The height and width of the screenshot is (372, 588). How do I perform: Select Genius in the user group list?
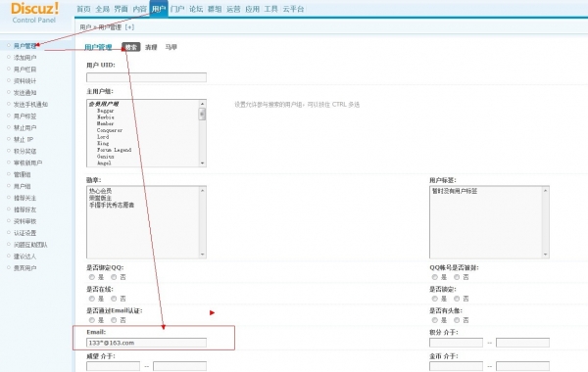tap(106, 157)
